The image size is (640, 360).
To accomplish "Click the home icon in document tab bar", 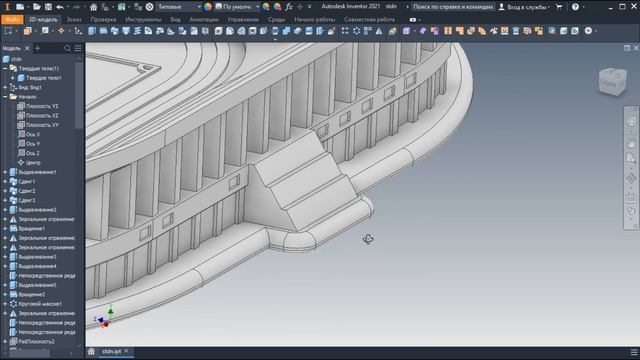I will click(x=91, y=351).
